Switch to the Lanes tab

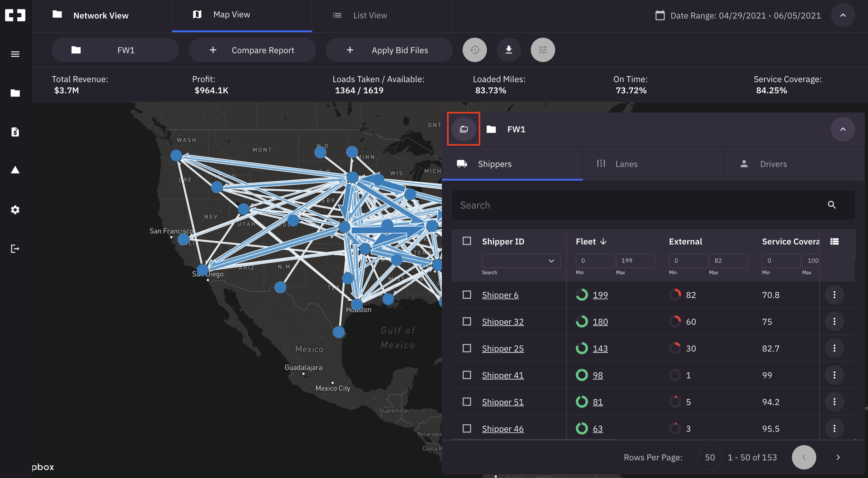(626, 163)
